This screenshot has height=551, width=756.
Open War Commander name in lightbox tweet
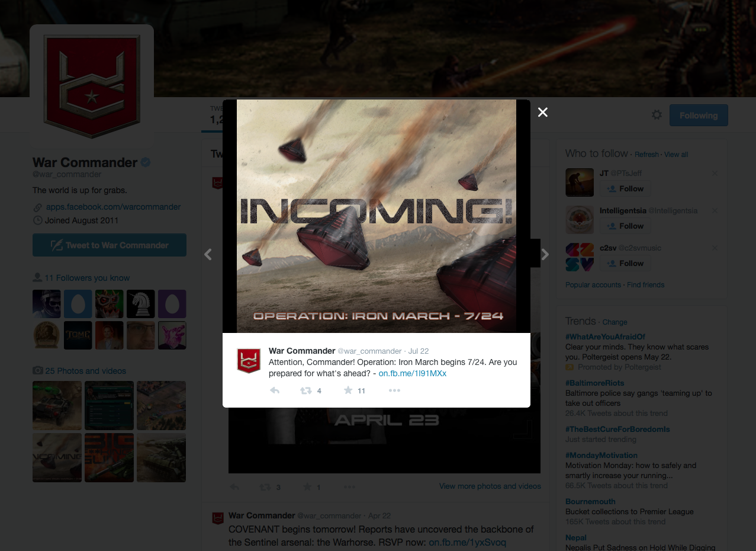[302, 351]
